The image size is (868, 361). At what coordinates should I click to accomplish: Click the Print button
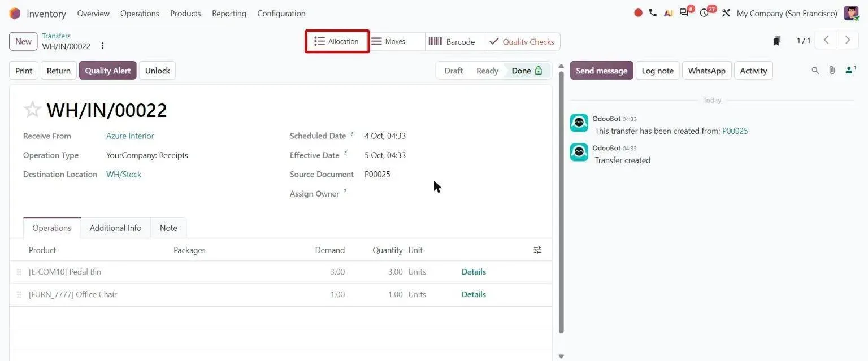[24, 71]
